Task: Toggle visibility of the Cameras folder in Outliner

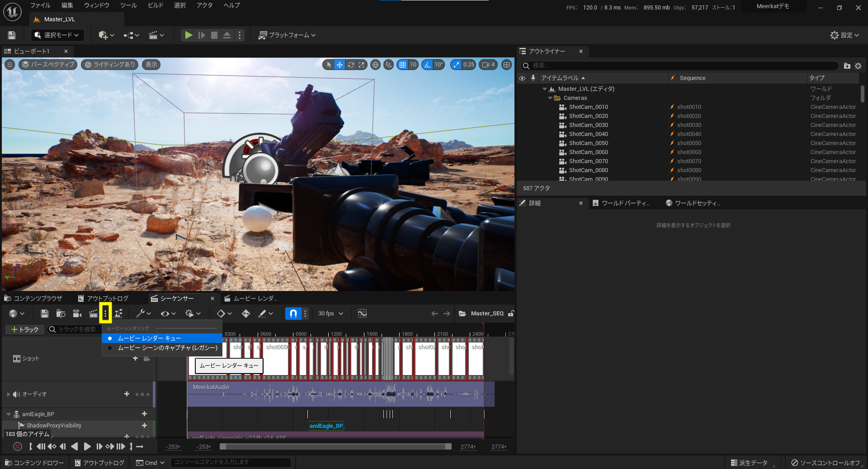Action: 522,98
